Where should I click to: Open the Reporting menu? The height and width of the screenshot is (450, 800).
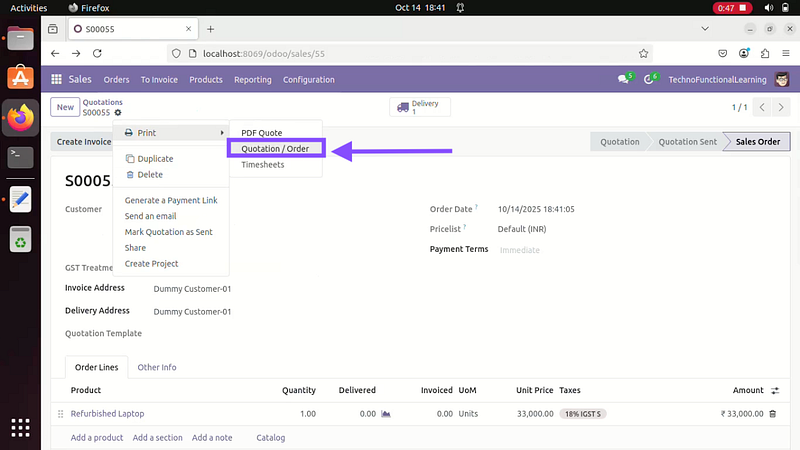click(x=252, y=80)
